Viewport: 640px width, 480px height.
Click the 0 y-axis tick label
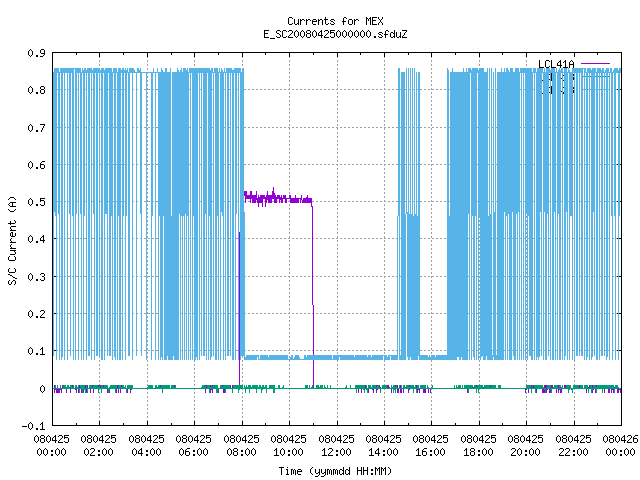pos(42,389)
